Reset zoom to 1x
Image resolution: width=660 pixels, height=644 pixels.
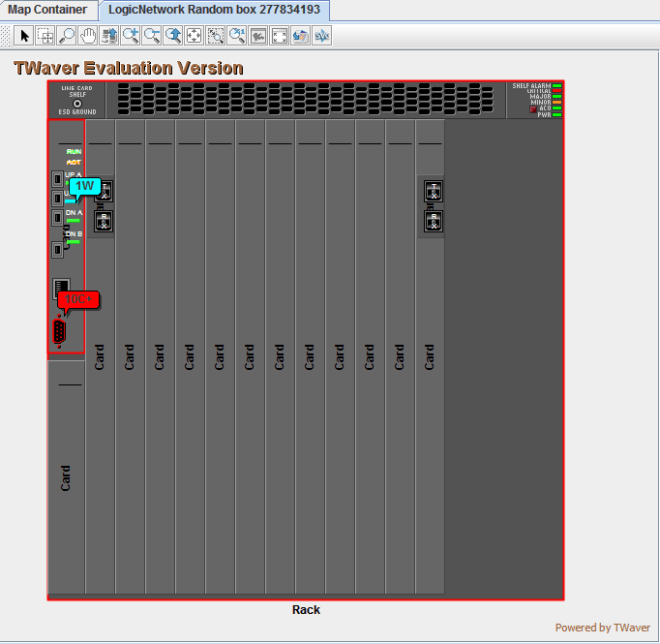pyautogui.click(x=236, y=36)
